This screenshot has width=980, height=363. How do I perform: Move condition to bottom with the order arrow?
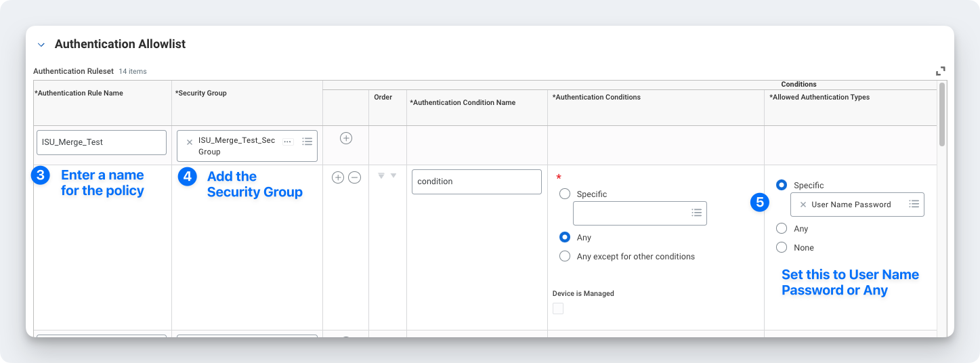pyautogui.click(x=381, y=175)
